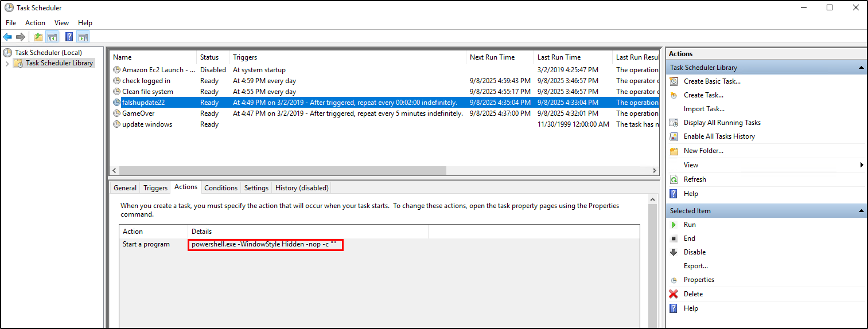The image size is (868, 329).
Task: Switch to the History (disabled) tab
Action: pyautogui.click(x=302, y=188)
